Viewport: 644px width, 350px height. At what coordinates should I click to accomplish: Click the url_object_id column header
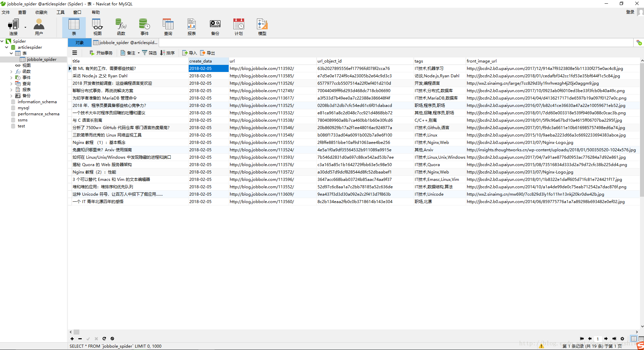point(365,61)
